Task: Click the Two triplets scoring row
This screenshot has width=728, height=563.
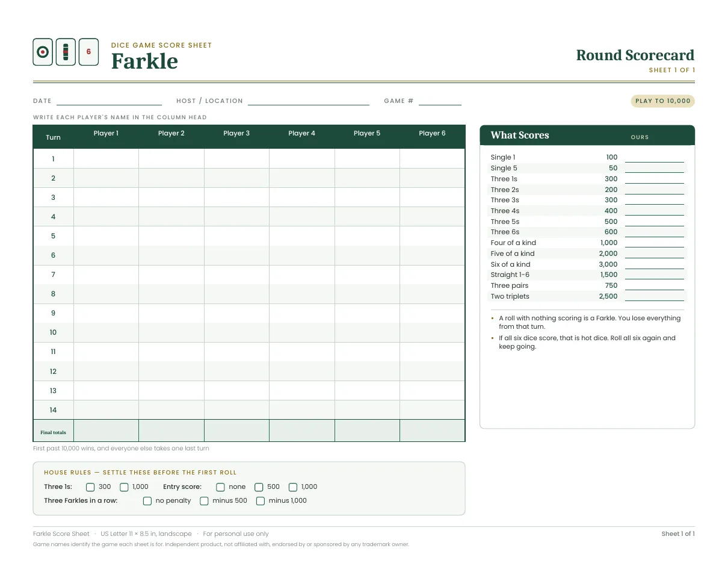Action: click(x=587, y=296)
